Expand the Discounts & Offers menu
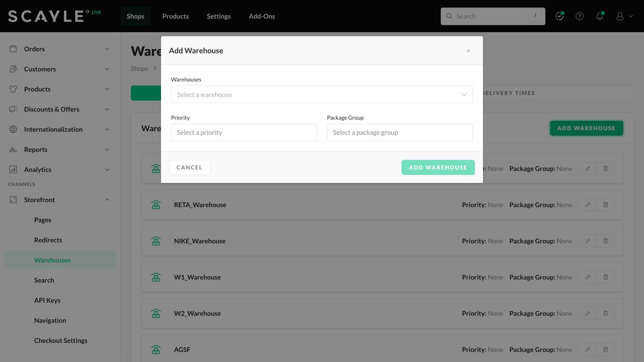The height and width of the screenshot is (362, 644). [107, 109]
